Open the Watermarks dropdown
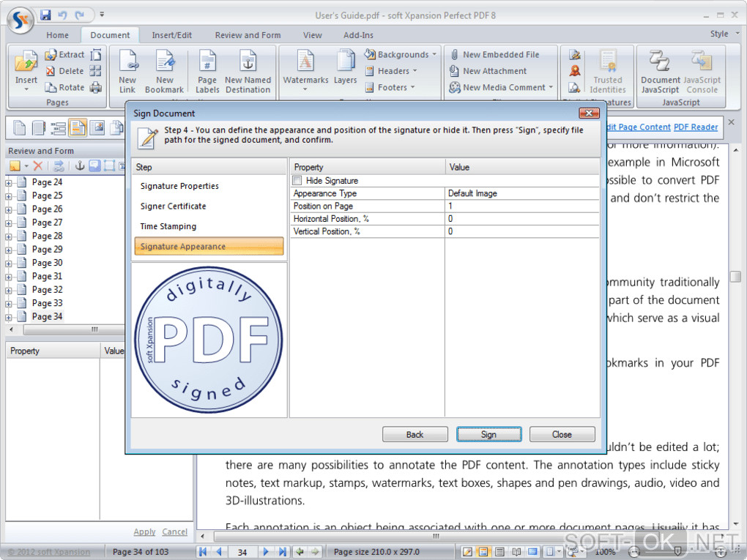The image size is (747, 560). 305,72
